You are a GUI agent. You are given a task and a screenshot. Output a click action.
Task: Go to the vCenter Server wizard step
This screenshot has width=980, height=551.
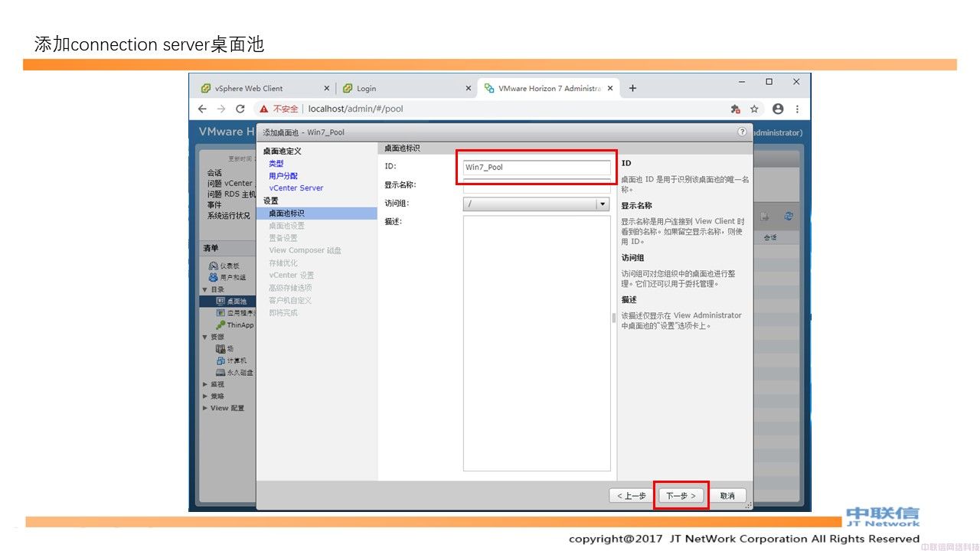tap(296, 188)
